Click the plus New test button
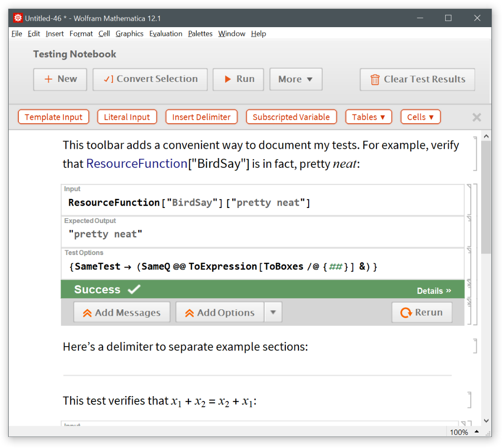Screen dimensions: 502x448 (60, 80)
